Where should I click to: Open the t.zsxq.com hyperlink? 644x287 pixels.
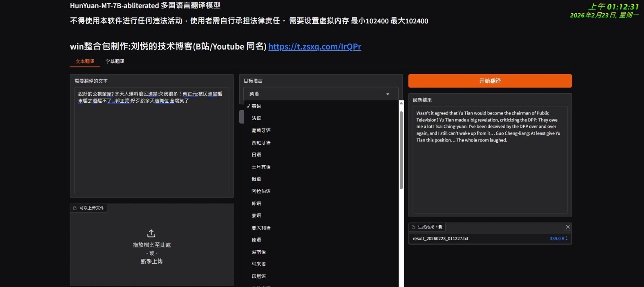(314, 46)
